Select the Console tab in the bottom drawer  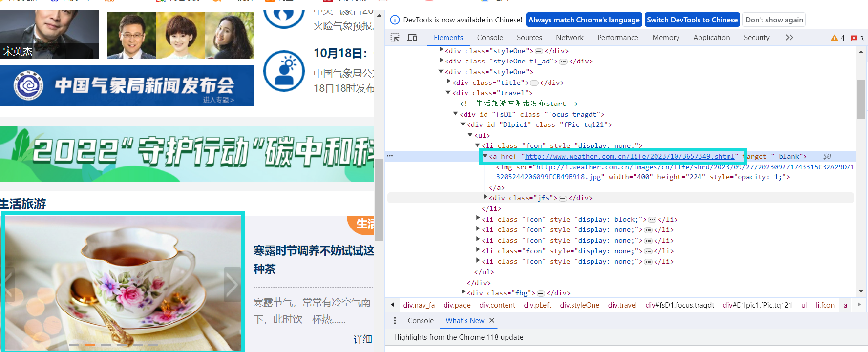421,321
